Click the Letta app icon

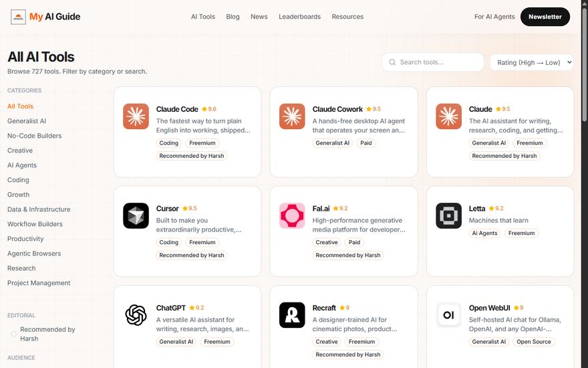(x=448, y=215)
